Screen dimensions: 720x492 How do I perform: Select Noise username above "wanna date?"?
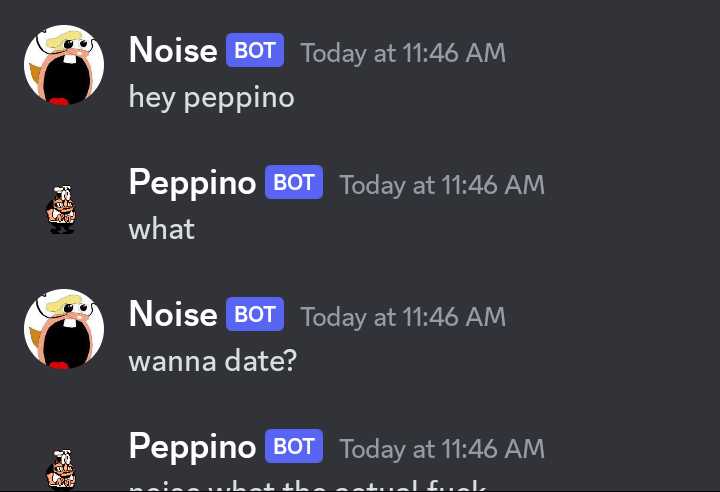[x=173, y=315]
